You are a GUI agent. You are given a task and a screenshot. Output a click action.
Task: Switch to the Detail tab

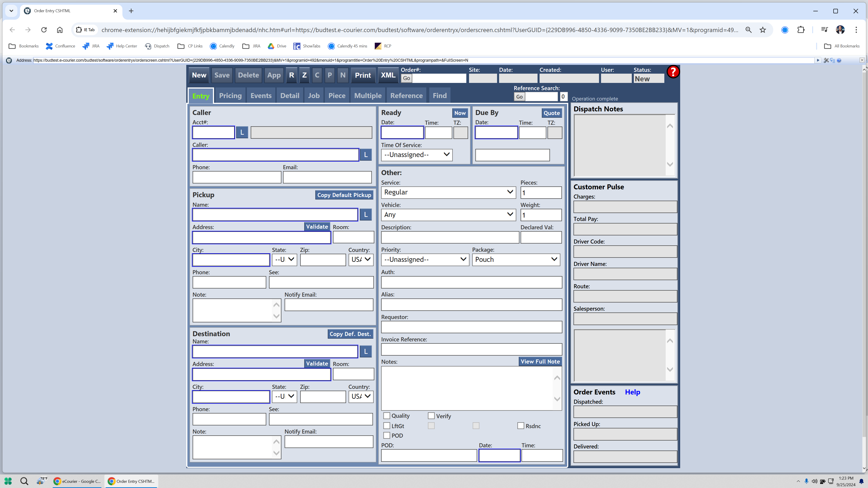(x=290, y=96)
